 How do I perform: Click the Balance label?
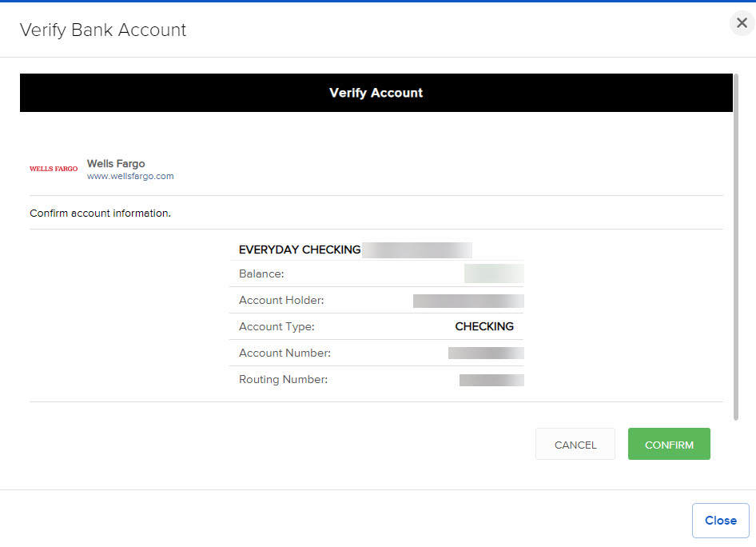261,274
